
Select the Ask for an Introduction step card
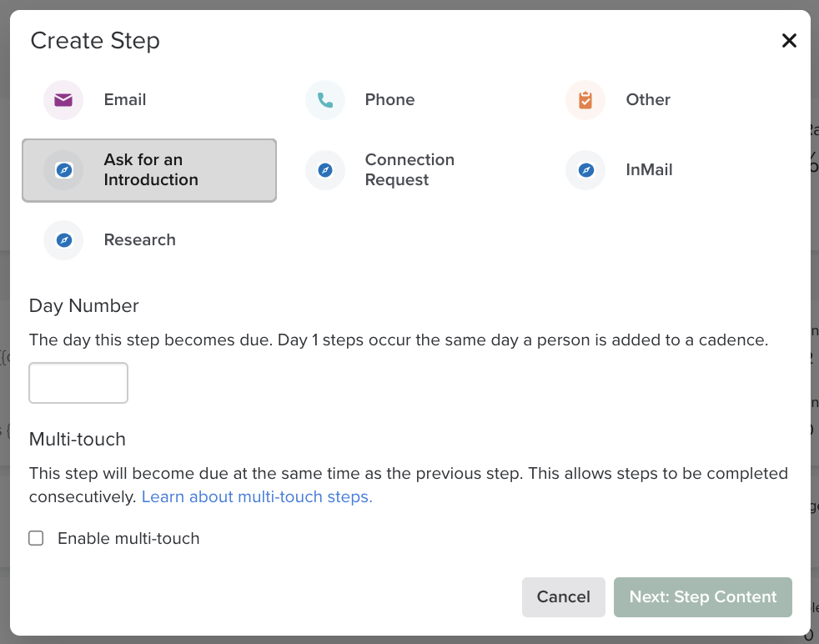(x=148, y=169)
